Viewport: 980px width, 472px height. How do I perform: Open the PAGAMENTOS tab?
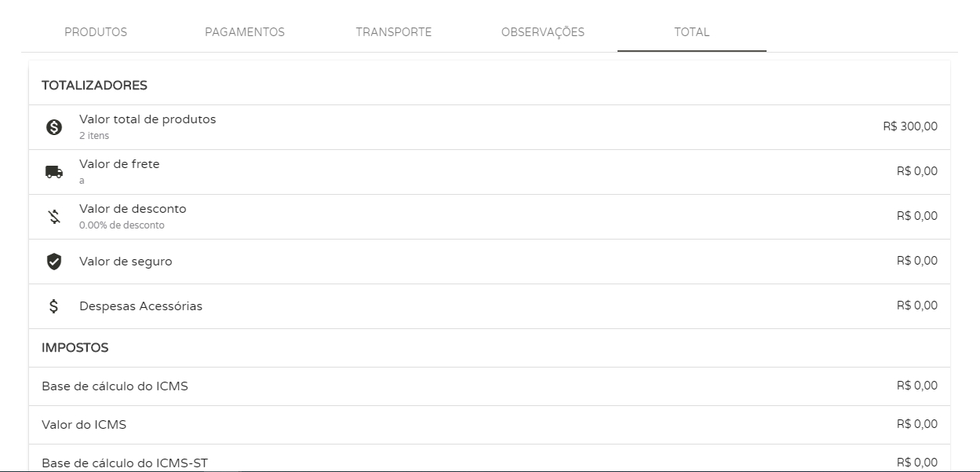coord(245,32)
